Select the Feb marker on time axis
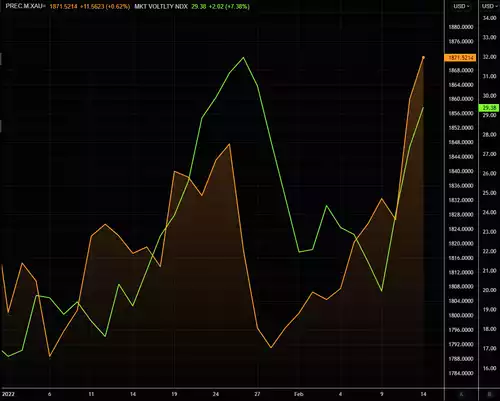The width and height of the screenshot is (500, 401). coord(299,394)
